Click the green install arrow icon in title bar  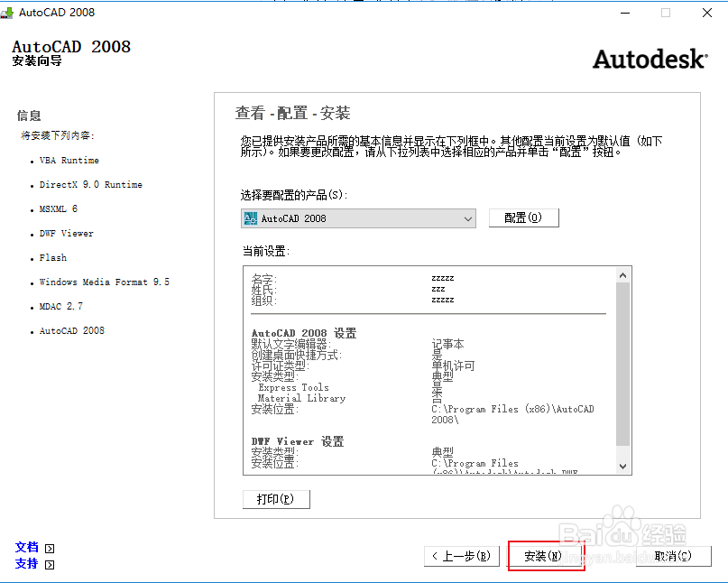[x=9, y=13]
